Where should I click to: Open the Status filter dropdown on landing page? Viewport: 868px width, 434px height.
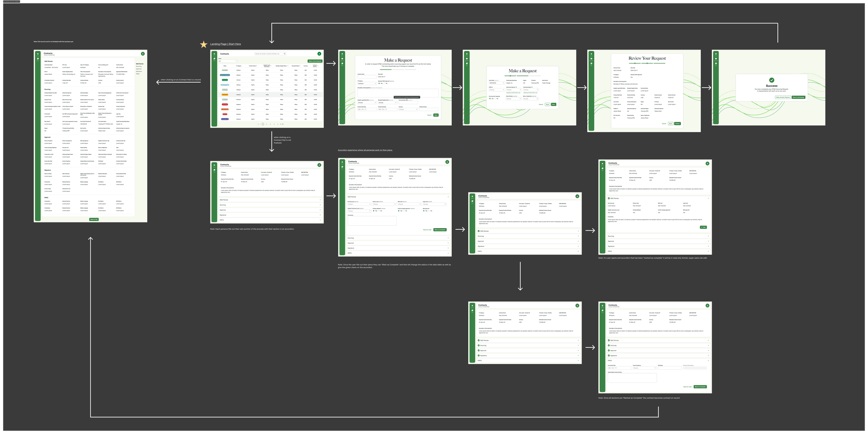228,61
